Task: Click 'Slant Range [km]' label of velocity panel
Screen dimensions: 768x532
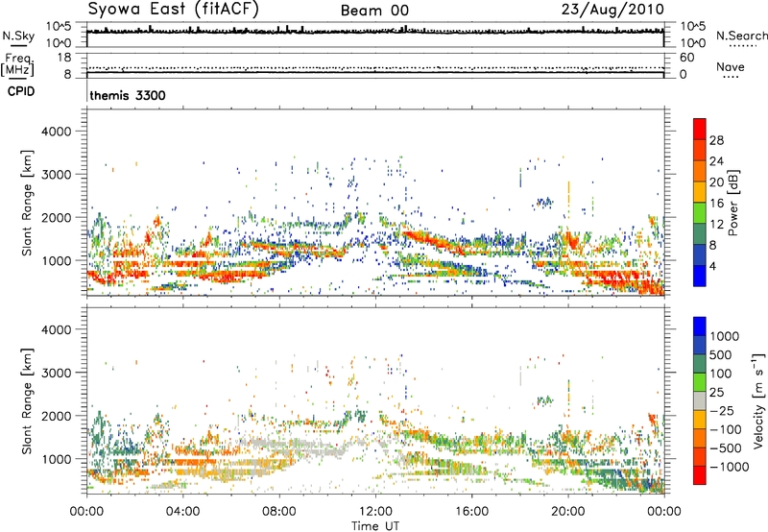Action: tap(27, 400)
